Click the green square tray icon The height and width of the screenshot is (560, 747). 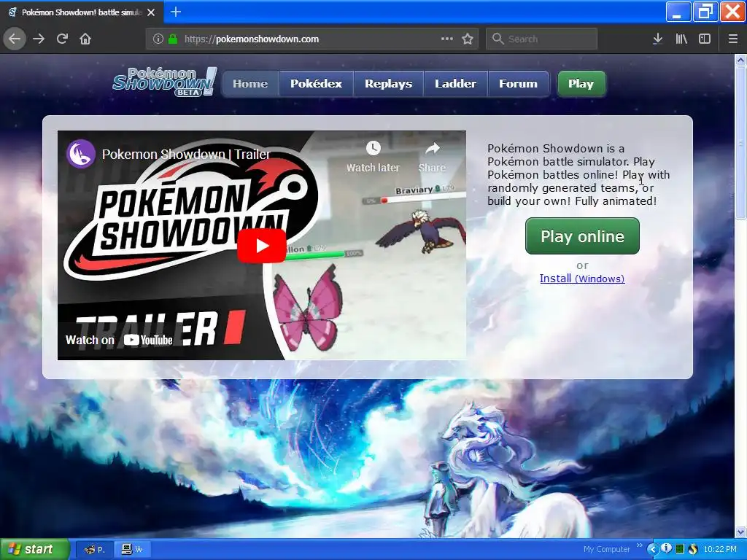[680, 549]
